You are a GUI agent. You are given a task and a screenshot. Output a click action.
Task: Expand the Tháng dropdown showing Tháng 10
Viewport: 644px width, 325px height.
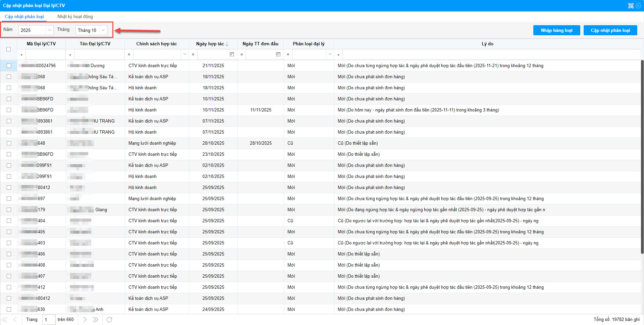[103, 30]
